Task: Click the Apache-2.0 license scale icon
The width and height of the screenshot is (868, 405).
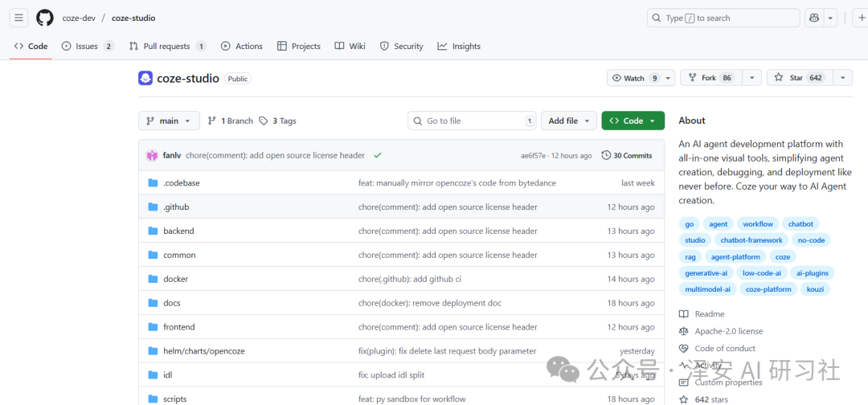Action: (684, 331)
